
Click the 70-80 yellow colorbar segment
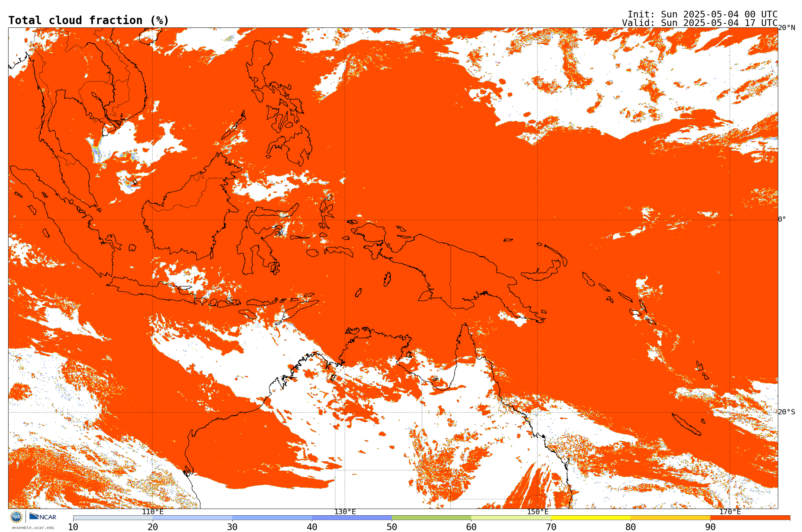coord(591,518)
